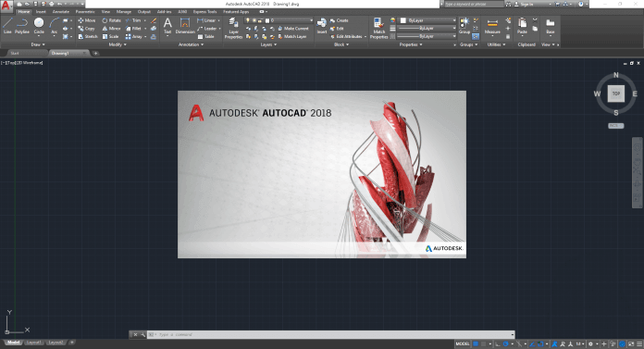Click the Group tool
Image resolution: width=644 pixels, height=349 pixels.
pos(464,26)
